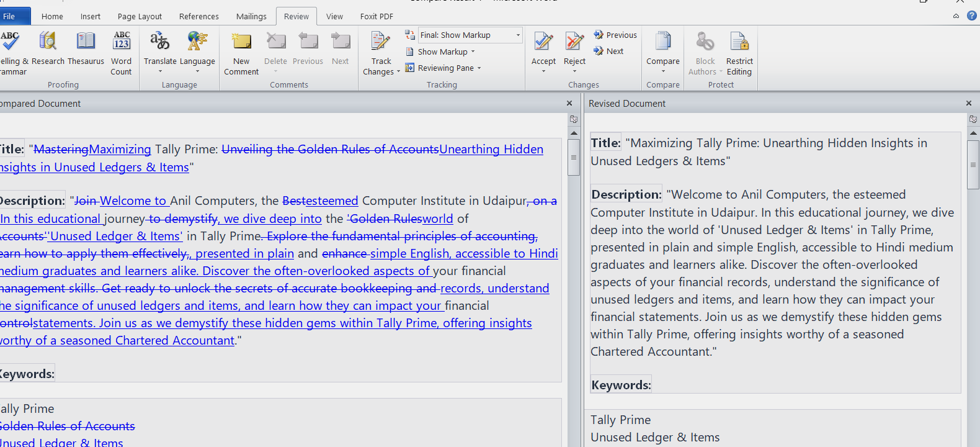Image resolution: width=980 pixels, height=447 pixels.
Task: Toggle Track Changes on or off
Action: [x=380, y=42]
